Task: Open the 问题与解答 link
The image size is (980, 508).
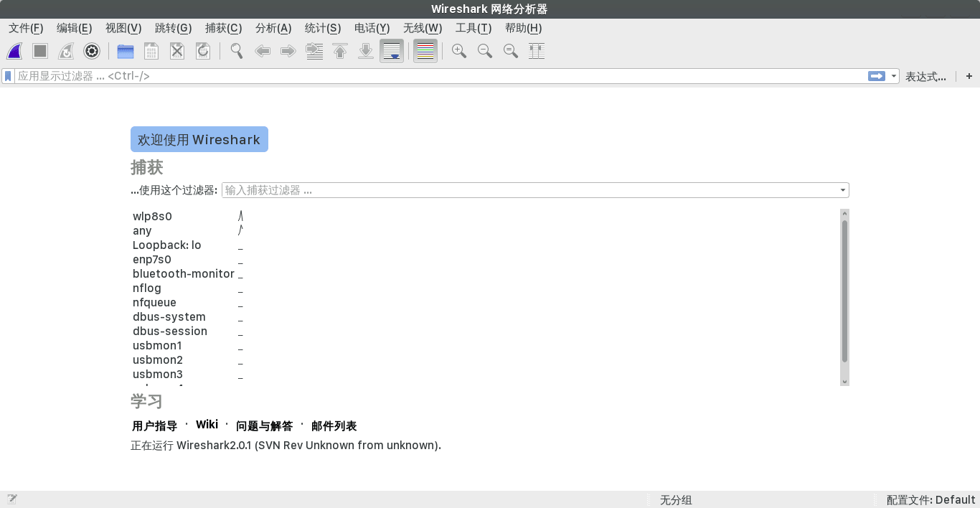Action: [265, 425]
